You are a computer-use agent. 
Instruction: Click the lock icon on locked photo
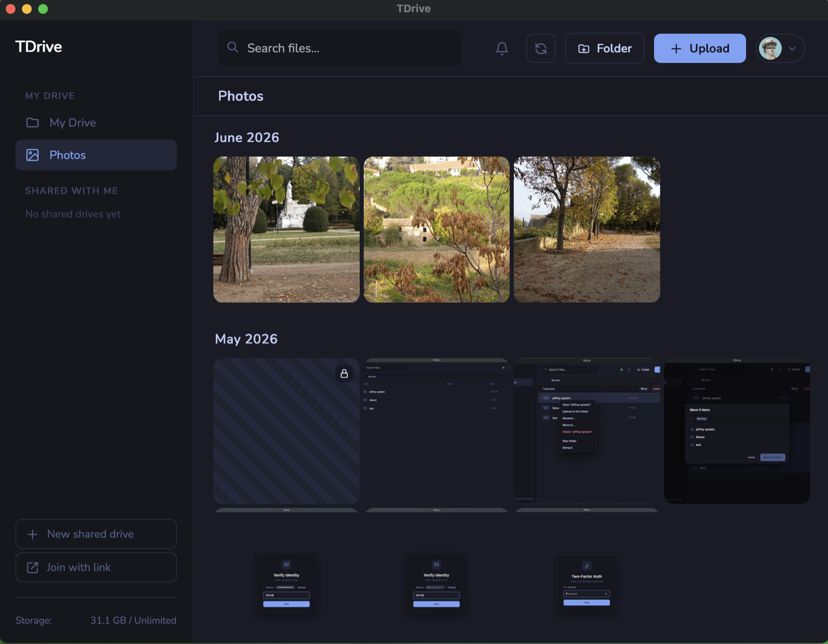coord(344,373)
